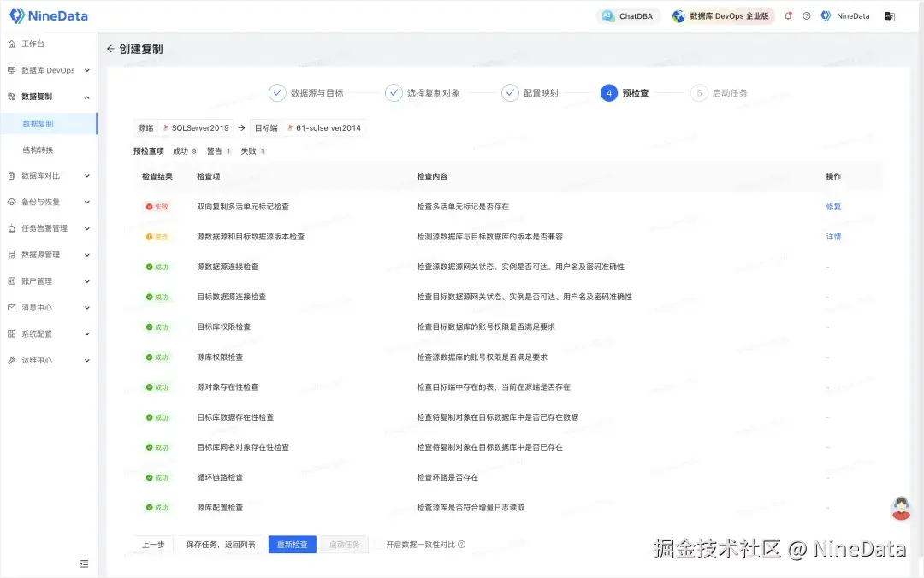
Task: Click the 修复 link on the failed check
Action: (x=832, y=206)
